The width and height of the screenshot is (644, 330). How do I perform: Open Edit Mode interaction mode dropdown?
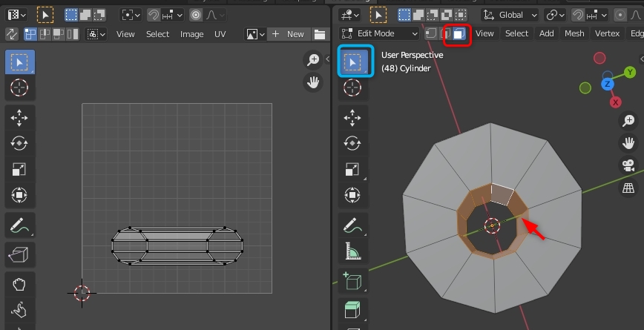379,33
